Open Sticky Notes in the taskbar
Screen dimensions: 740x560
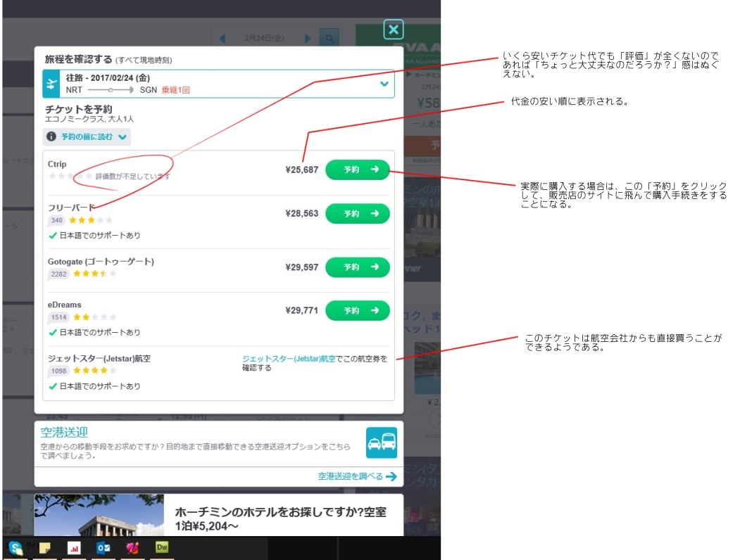(x=44, y=547)
